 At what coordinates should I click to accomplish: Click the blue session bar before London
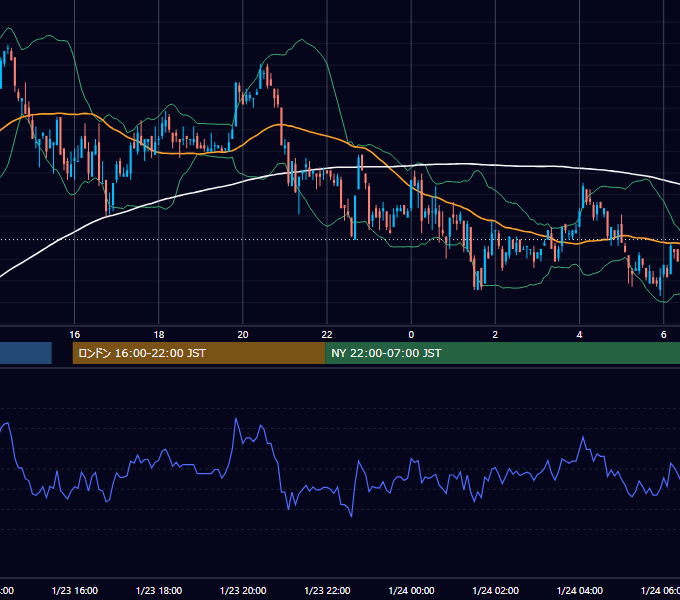[26, 353]
